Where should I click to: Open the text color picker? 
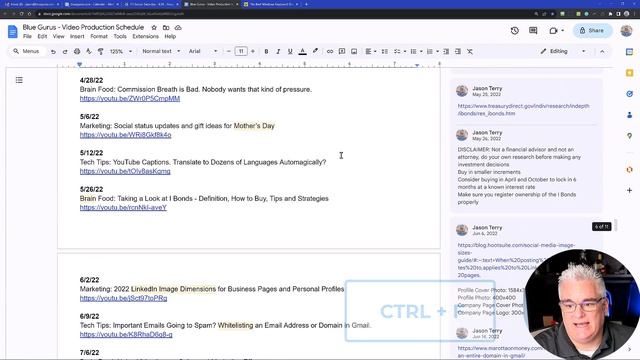point(302,51)
